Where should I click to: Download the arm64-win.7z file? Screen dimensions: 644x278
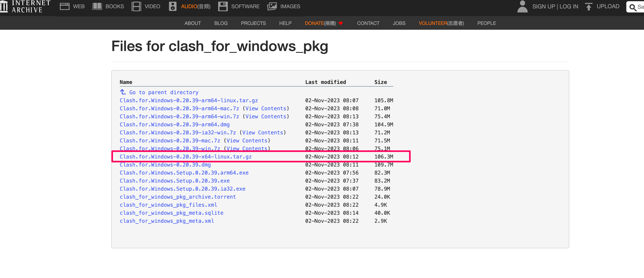[x=179, y=116]
